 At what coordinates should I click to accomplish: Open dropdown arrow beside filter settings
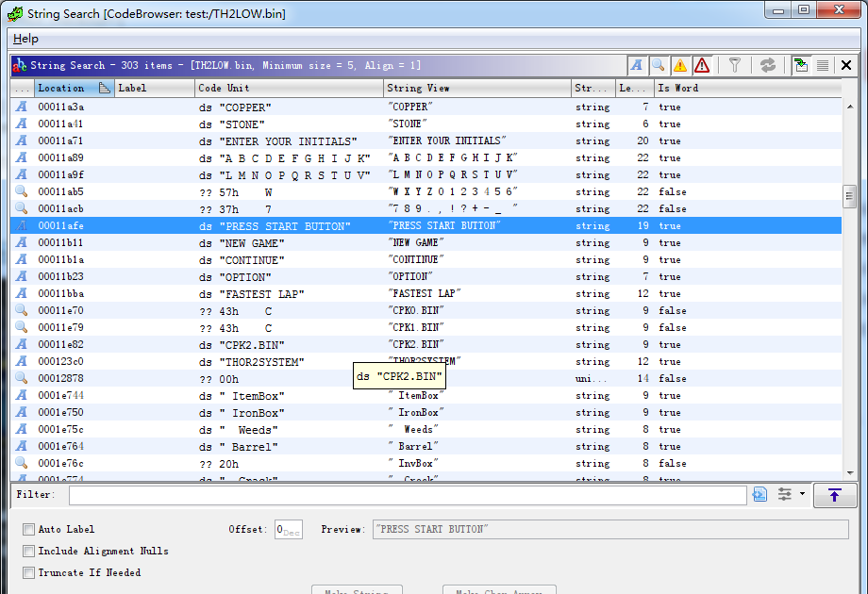[802, 493]
